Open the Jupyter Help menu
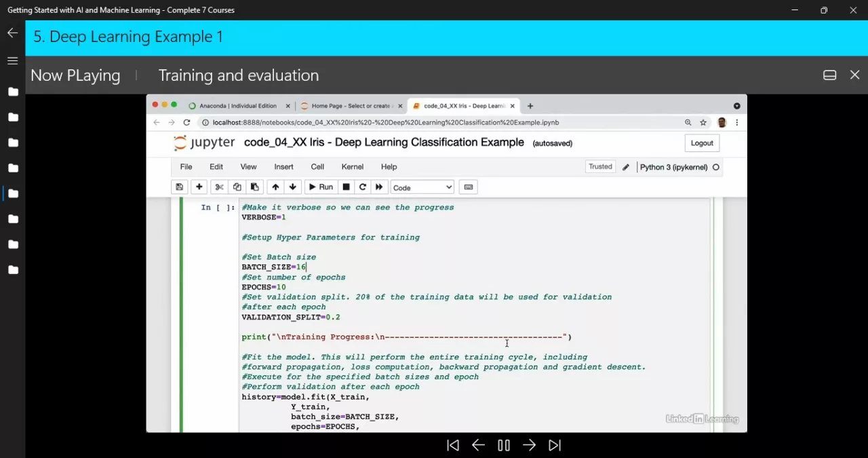 click(389, 167)
